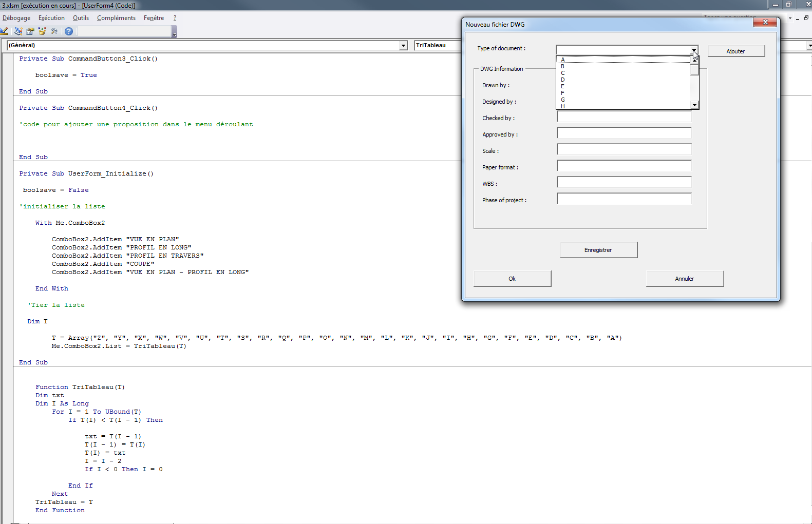Select item B in the dropdown list
The height and width of the screenshot is (524, 812).
(624, 66)
